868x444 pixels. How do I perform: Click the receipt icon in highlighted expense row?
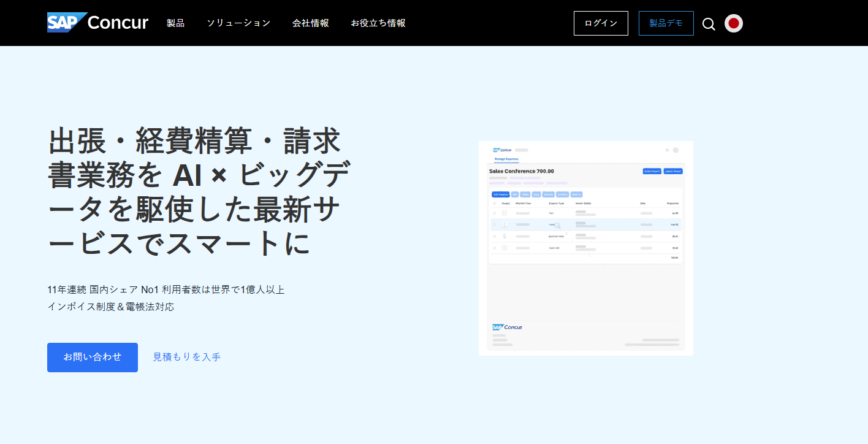coord(504,225)
